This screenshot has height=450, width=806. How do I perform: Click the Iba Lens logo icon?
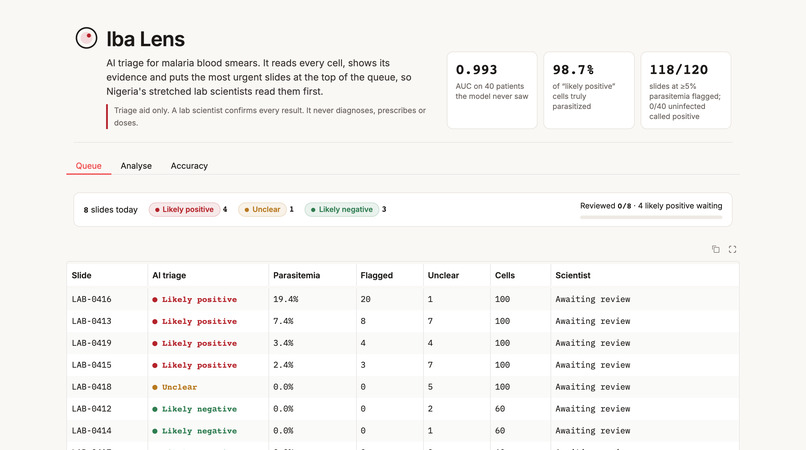click(x=86, y=38)
